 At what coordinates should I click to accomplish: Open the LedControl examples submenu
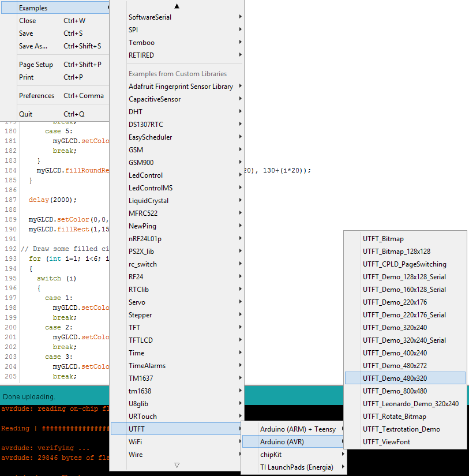177,175
